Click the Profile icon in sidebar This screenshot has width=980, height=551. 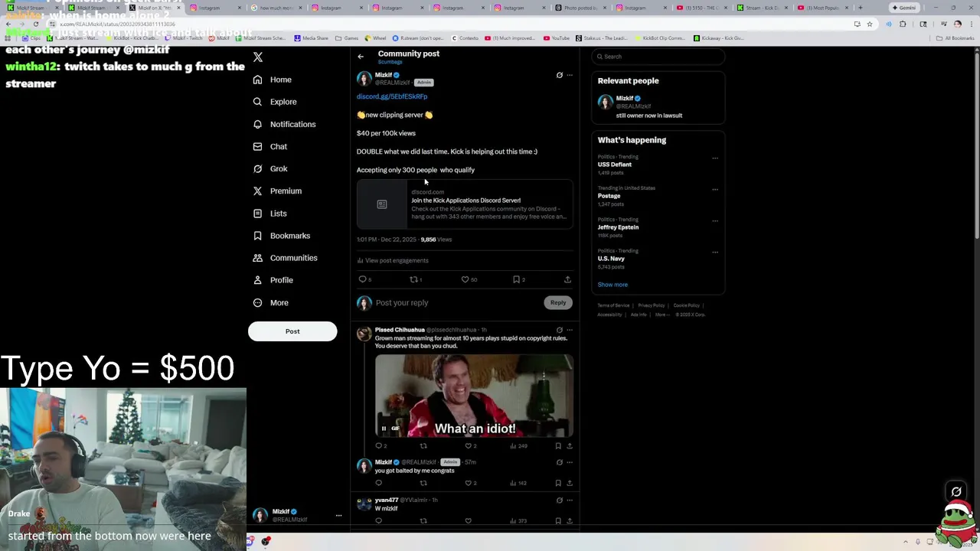(x=257, y=280)
